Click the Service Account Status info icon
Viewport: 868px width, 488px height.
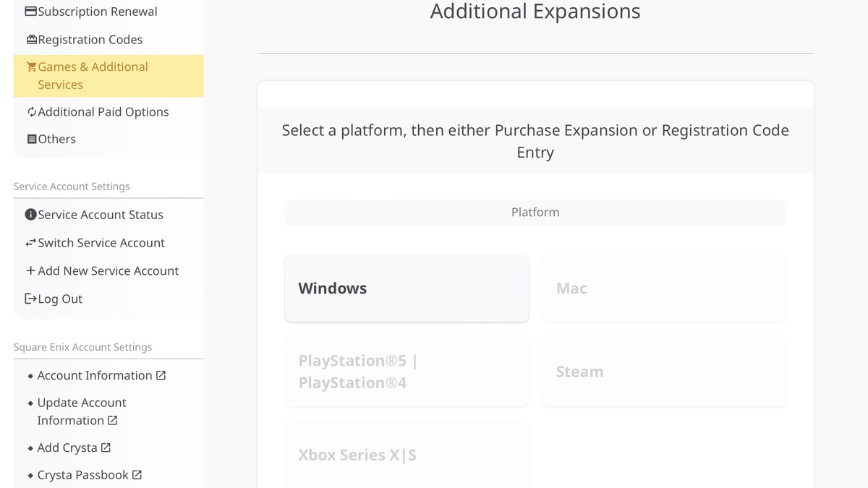click(31, 215)
